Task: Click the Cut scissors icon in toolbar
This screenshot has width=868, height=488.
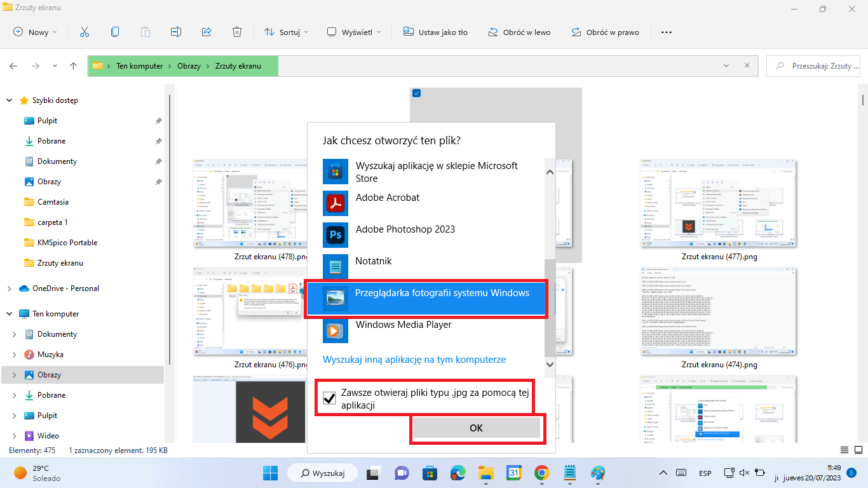Action: (x=85, y=32)
